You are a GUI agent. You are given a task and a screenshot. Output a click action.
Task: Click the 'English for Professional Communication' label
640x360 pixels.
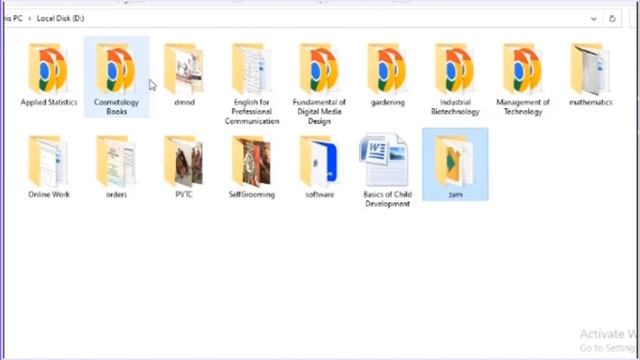[252, 111]
